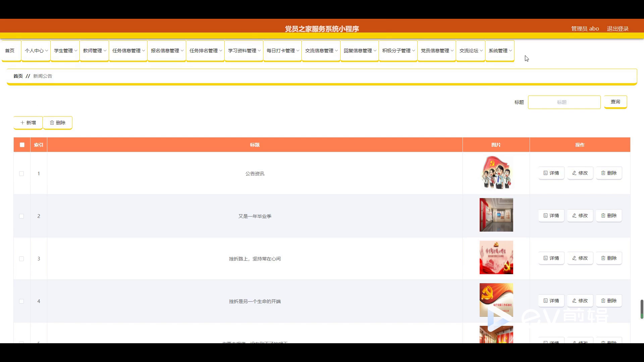Check the checkbox for row 1 公告资讯

21,174
